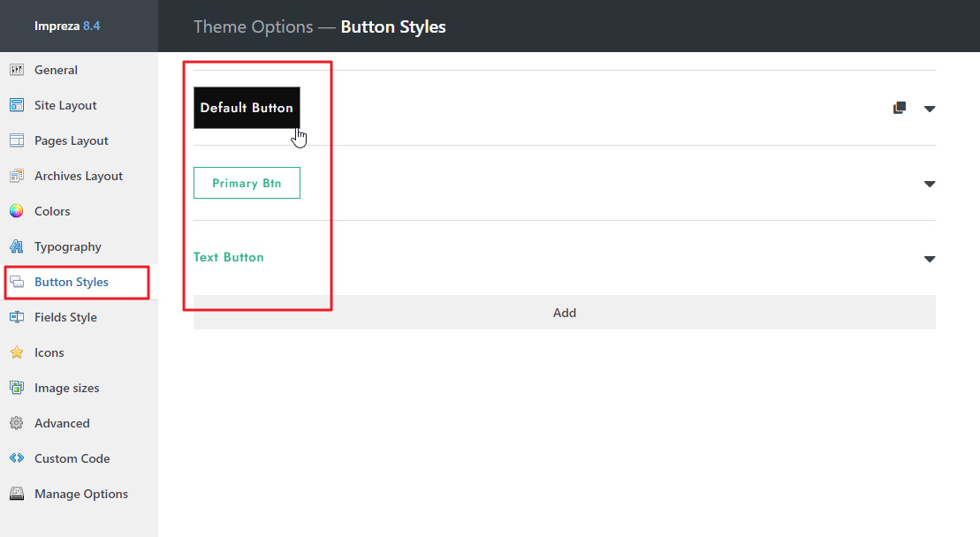This screenshot has width=980, height=537.
Task: Click the General sliders icon
Action: (17, 70)
